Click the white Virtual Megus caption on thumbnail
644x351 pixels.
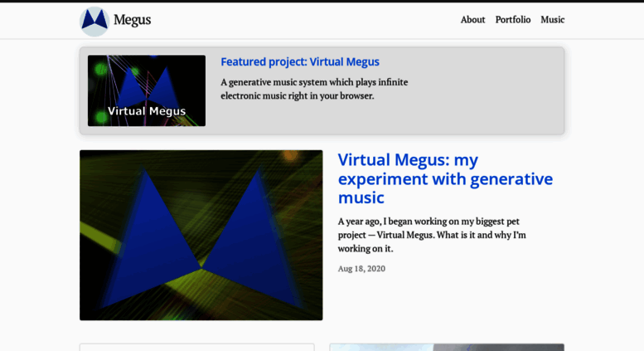pos(147,111)
